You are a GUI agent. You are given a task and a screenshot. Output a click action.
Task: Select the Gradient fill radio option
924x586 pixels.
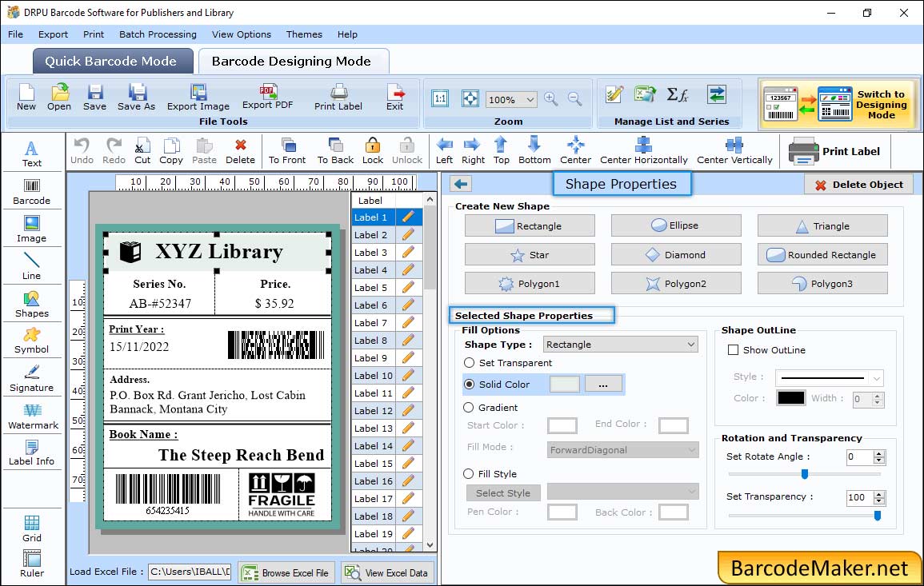tap(469, 408)
